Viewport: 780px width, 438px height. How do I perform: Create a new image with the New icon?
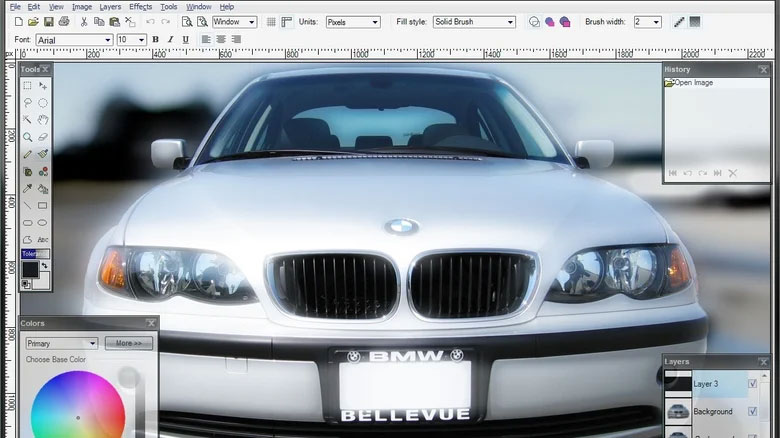tap(18, 22)
